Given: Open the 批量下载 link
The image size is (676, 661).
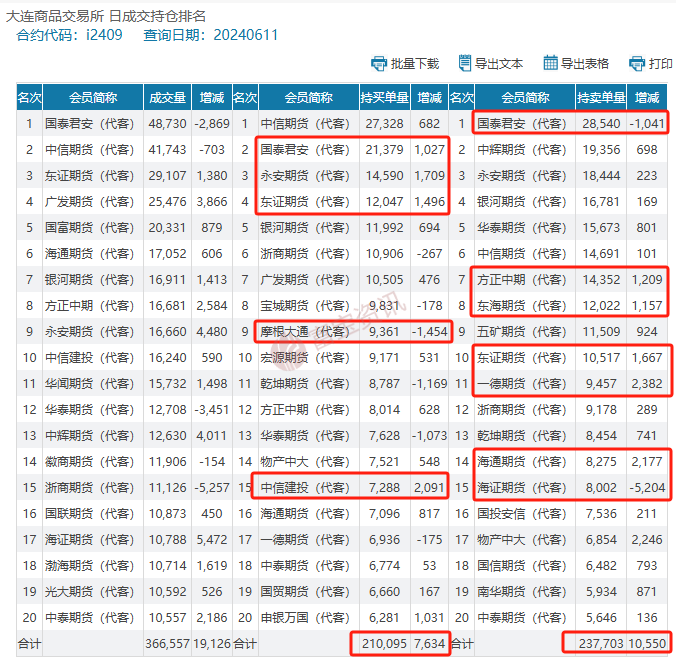Looking at the screenshot, I should (x=415, y=64).
